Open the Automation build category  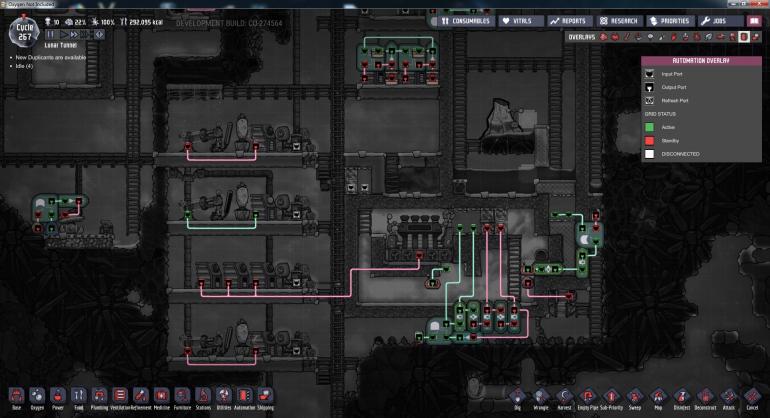245,396
